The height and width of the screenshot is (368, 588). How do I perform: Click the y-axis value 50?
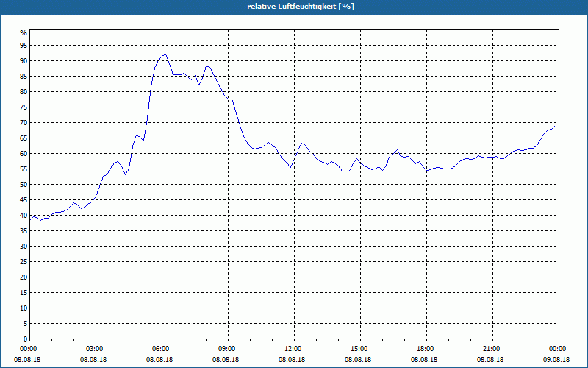tap(24, 185)
